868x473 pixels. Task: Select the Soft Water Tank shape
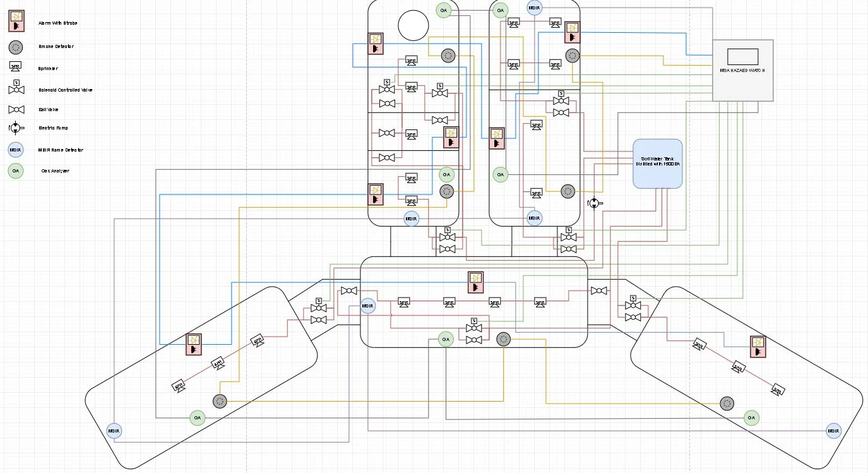click(x=658, y=164)
